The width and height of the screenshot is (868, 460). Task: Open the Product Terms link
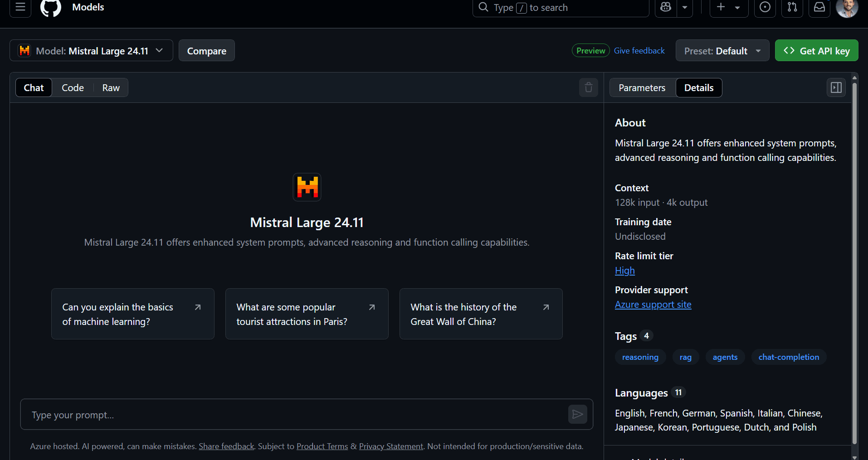(322, 446)
